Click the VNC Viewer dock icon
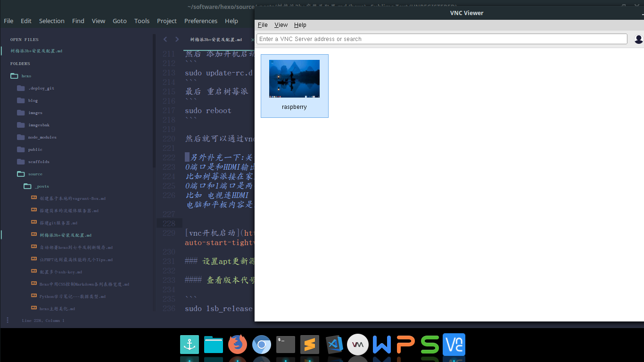644x362 pixels. pos(454,345)
